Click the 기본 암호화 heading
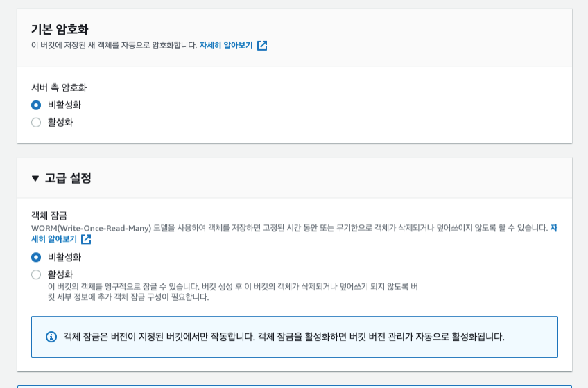 point(60,29)
